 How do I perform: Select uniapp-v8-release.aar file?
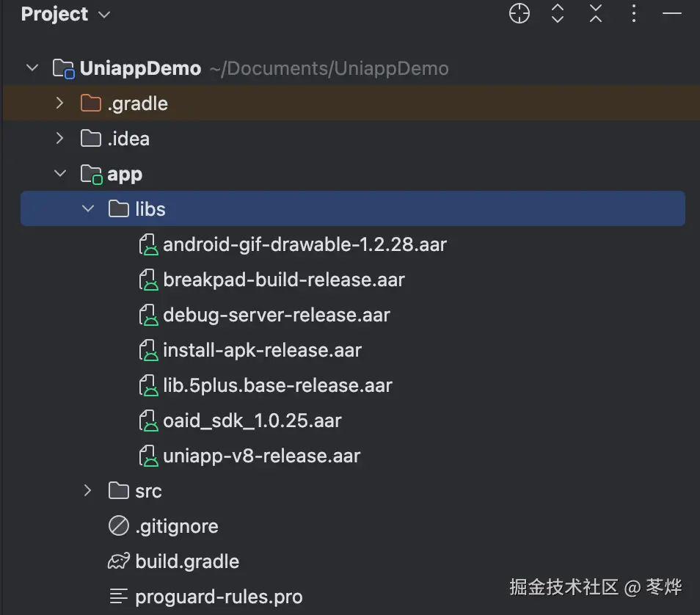point(261,456)
